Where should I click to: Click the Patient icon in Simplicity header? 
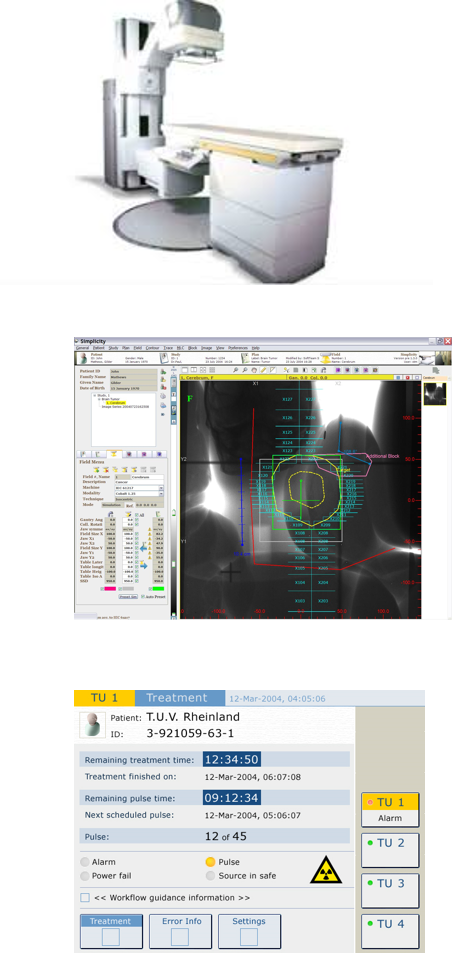click(84, 357)
